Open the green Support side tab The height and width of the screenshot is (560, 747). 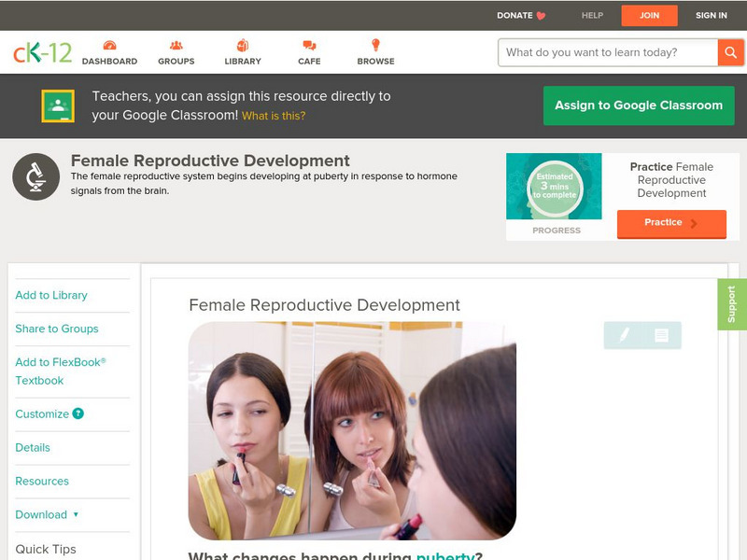click(731, 304)
